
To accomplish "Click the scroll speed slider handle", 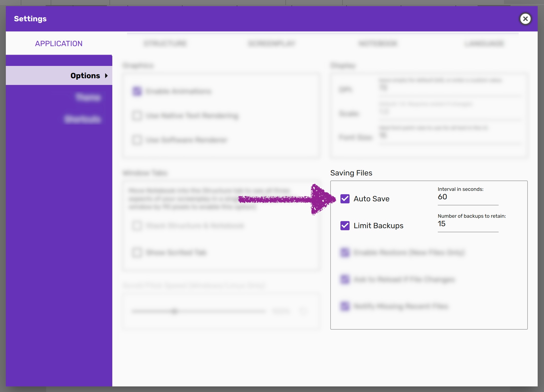I will pyautogui.click(x=174, y=311).
